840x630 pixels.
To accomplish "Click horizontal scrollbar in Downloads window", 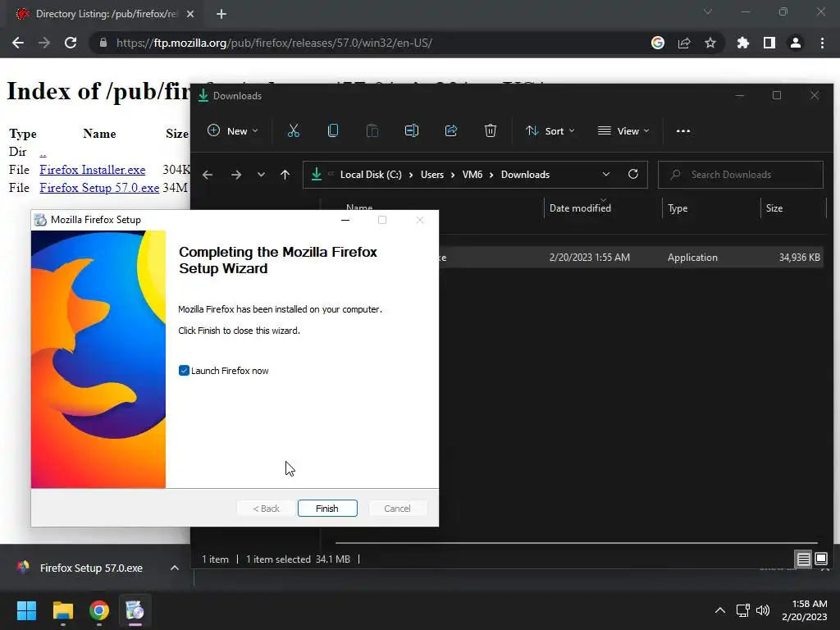I will coord(577,543).
